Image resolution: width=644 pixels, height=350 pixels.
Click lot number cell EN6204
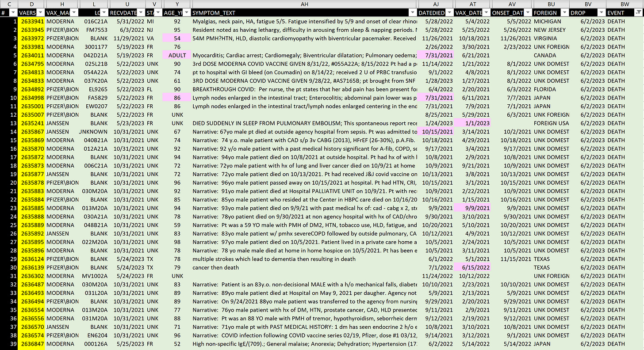(93, 335)
